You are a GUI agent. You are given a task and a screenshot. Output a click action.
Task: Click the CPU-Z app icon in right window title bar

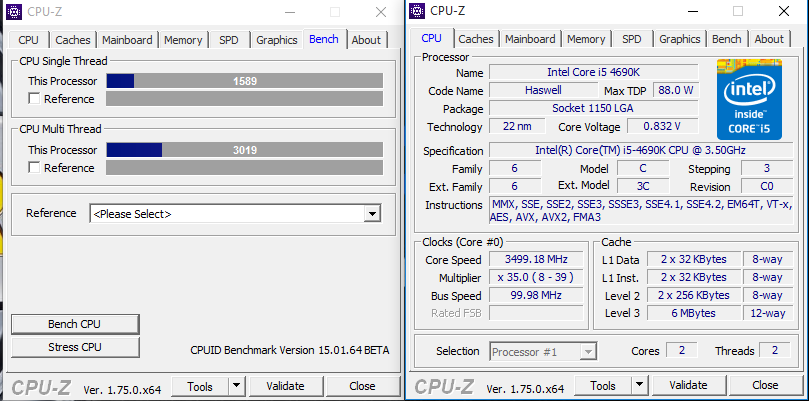pos(417,11)
